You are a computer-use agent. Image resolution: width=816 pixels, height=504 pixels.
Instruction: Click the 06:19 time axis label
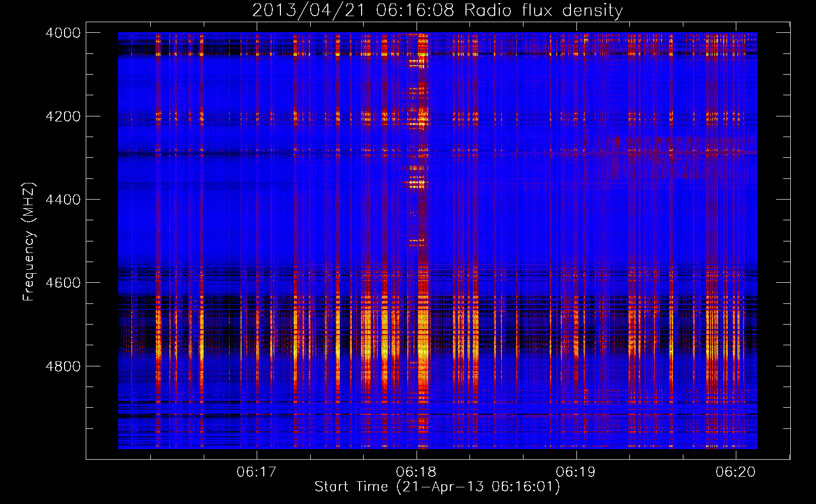[575, 472]
